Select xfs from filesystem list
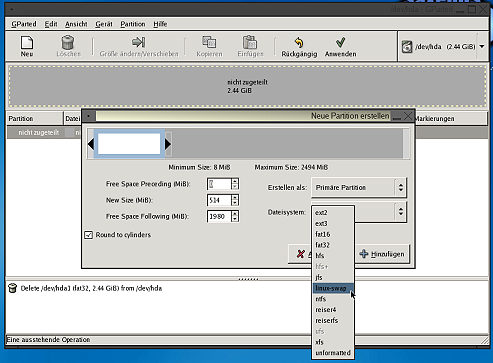Viewport: 493px width, 363px height. click(333, 342)
